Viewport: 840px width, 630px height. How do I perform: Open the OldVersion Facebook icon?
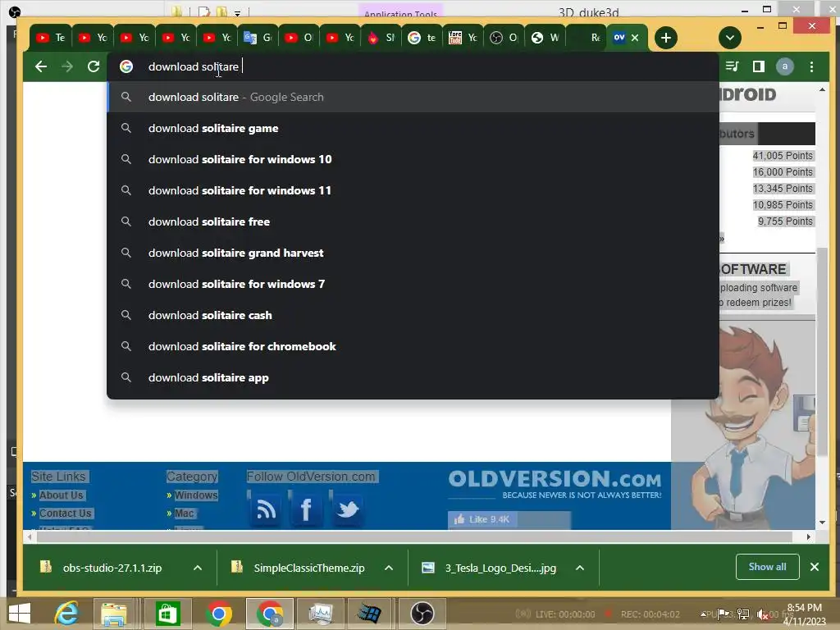point(307,509)
